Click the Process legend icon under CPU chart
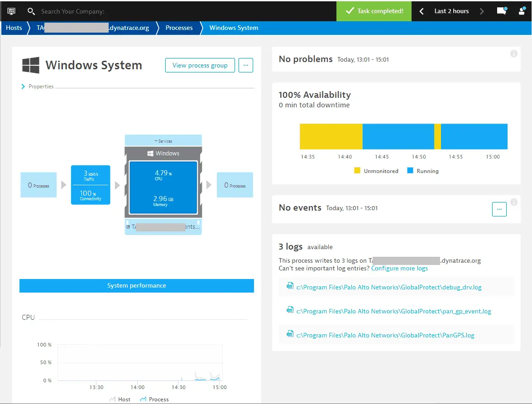 point(143,399)
